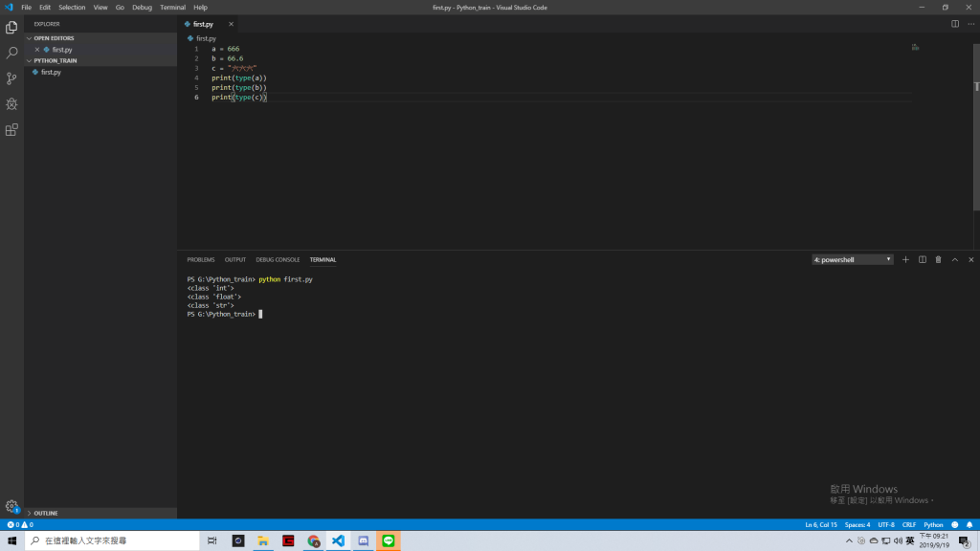This screenshot has width=980, height=551.
Task: Open Windows Action Center notifications
Action: pos(965,541)
